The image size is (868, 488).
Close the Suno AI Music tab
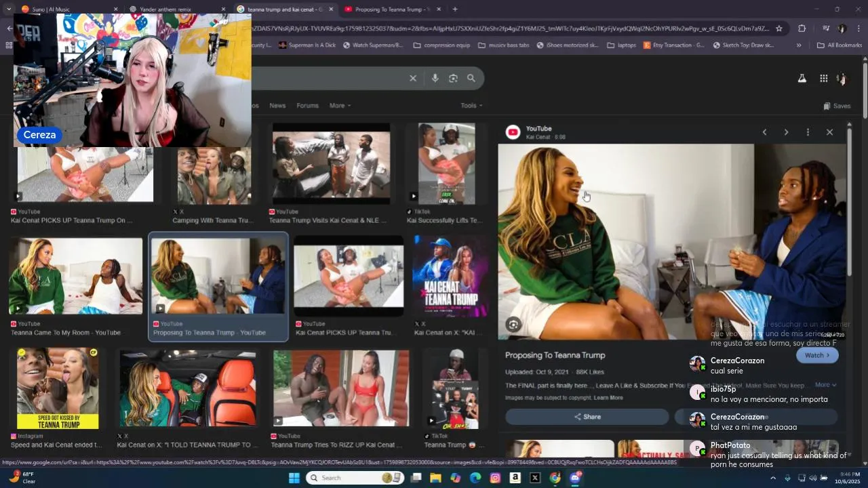pyautogui.click(x=115, y=9)
